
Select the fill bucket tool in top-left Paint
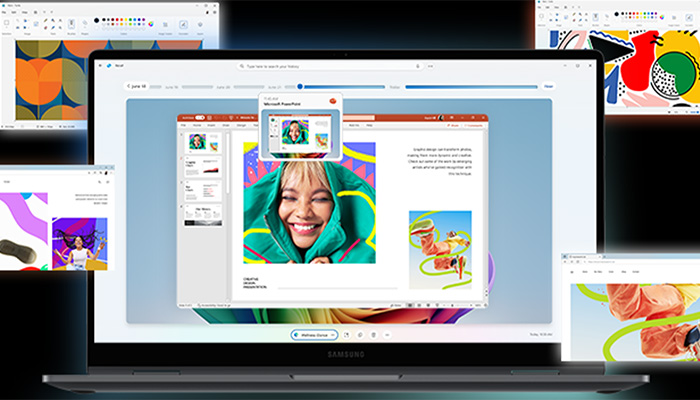click(x=53, y=21)
